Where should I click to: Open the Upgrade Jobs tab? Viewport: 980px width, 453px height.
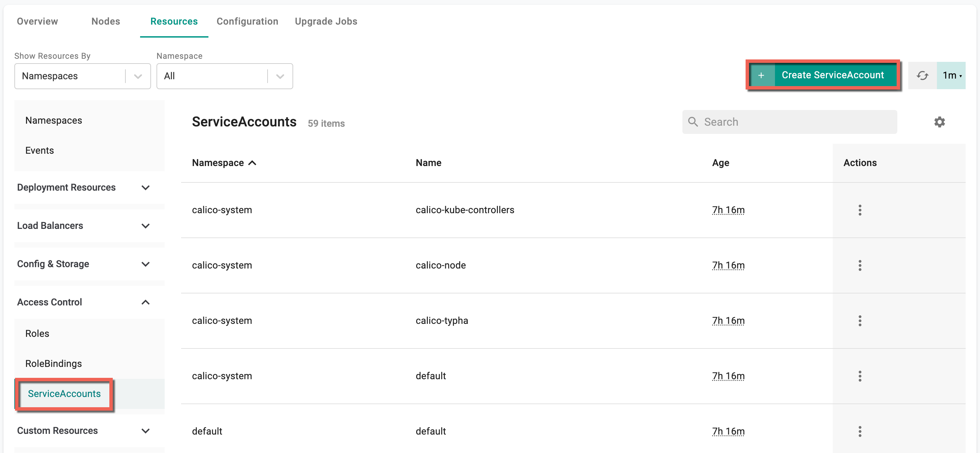click(326, 21)
